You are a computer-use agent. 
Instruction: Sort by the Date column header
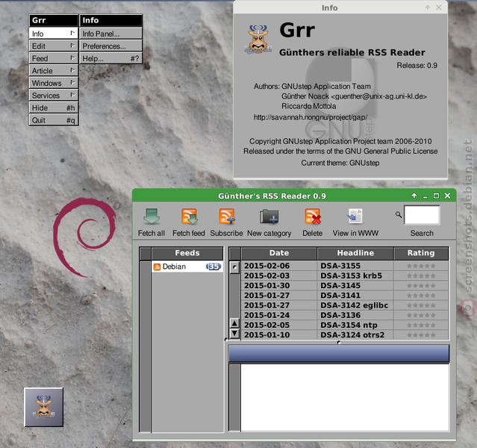(279, 253)
